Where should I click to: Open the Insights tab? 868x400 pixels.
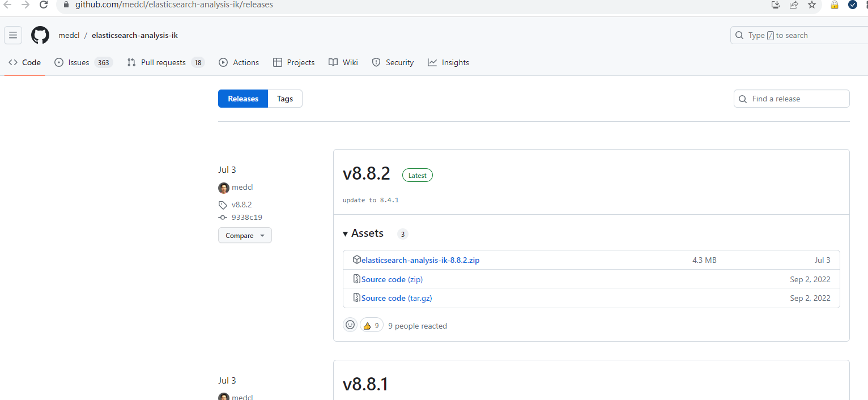(x=449, y=62)
